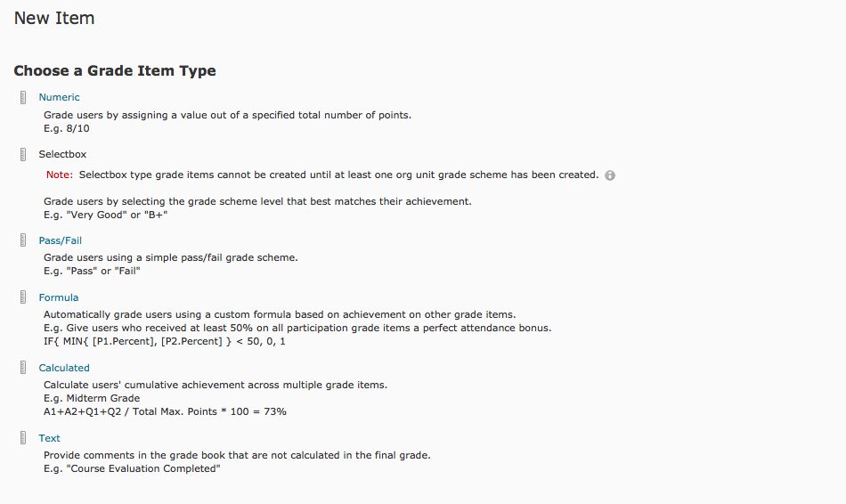Click the icon beside the Numeric item type

23,97
